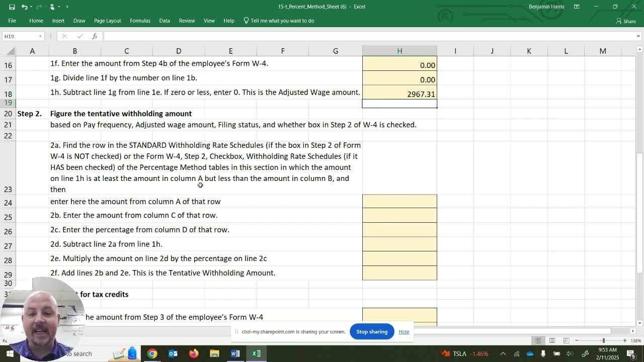
Task: Switch to the Home ribbon tab
Action: pyautogui.click(x=36, y=21)
